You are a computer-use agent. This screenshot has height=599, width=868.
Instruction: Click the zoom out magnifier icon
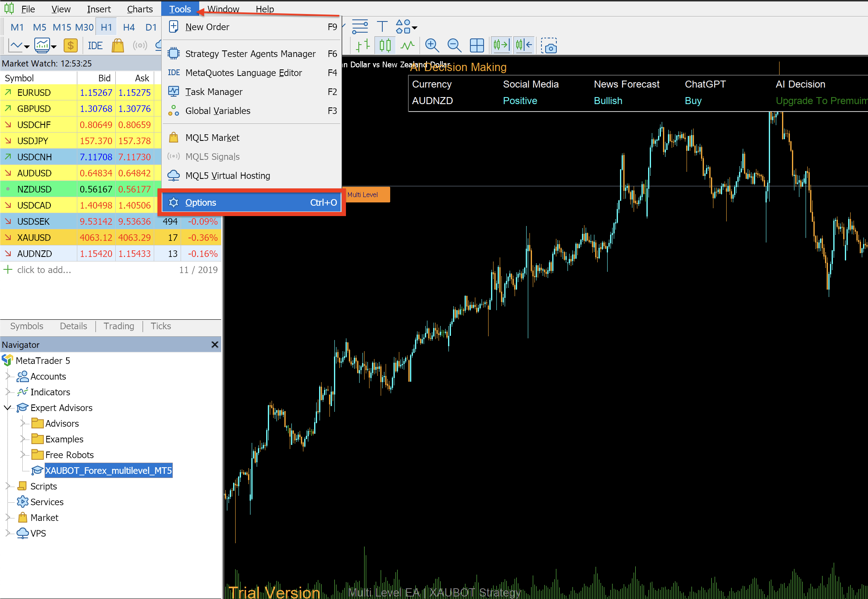(454, 45)
